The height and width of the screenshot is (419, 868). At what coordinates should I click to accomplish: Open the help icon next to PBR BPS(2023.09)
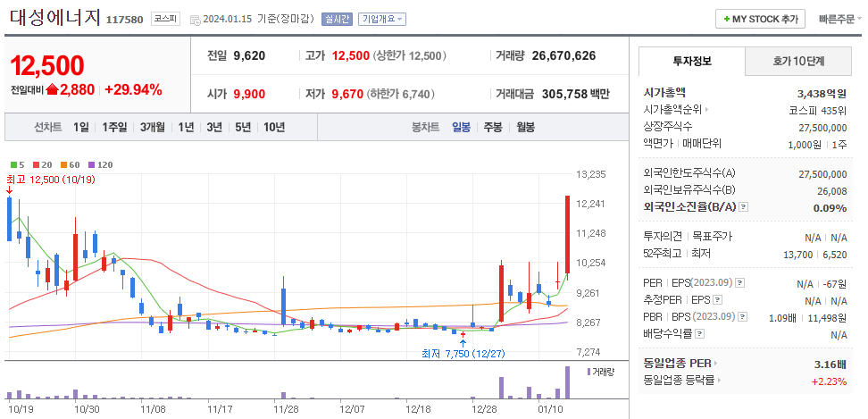tap(742, 317)
